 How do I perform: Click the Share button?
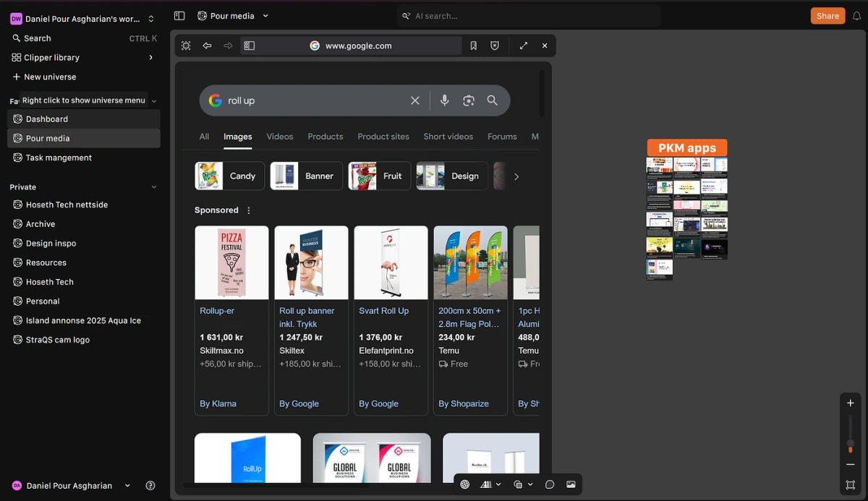(x=827, y=16)
